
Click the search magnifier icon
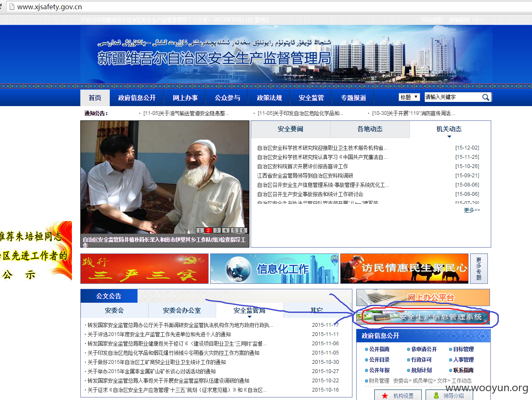[486, 97]
